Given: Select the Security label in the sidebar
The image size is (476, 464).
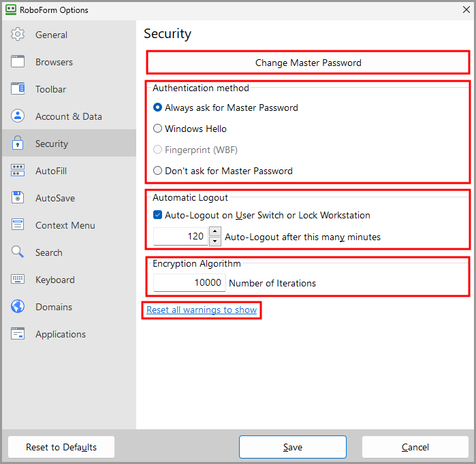Looking at the screenshot, I should (52, 144).
